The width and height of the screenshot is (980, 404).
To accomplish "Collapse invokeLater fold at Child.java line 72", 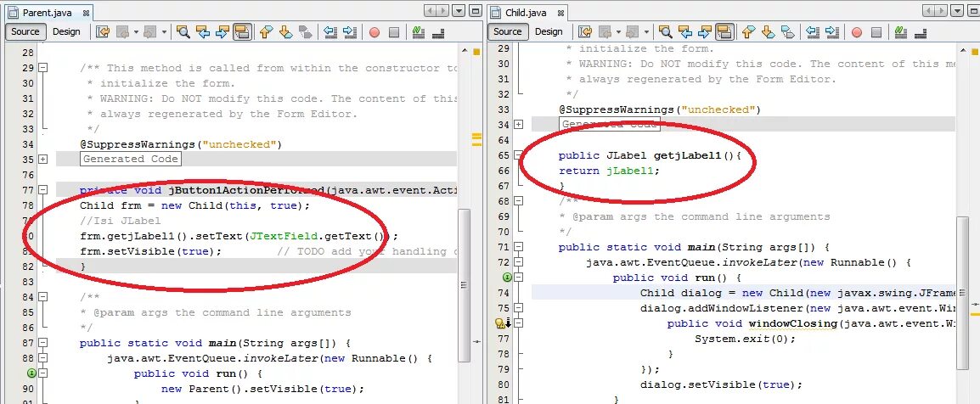I will [x=518, y=262].
